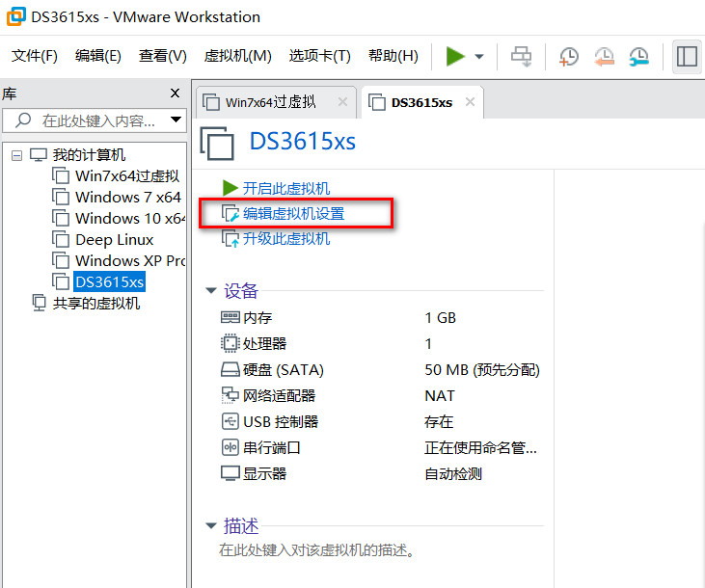Viewport: 705px width, 588px height.
Task: Click the 内存 device label
Action: click(258, 318)
